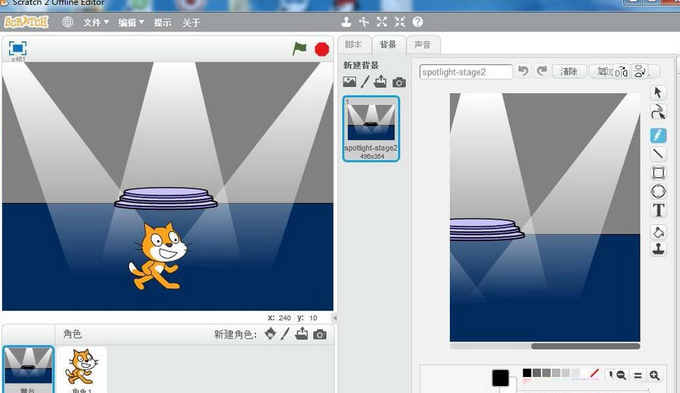The image size is (680, 393).
Task: Click the red stop sign
Action: (x=322, y=49)
